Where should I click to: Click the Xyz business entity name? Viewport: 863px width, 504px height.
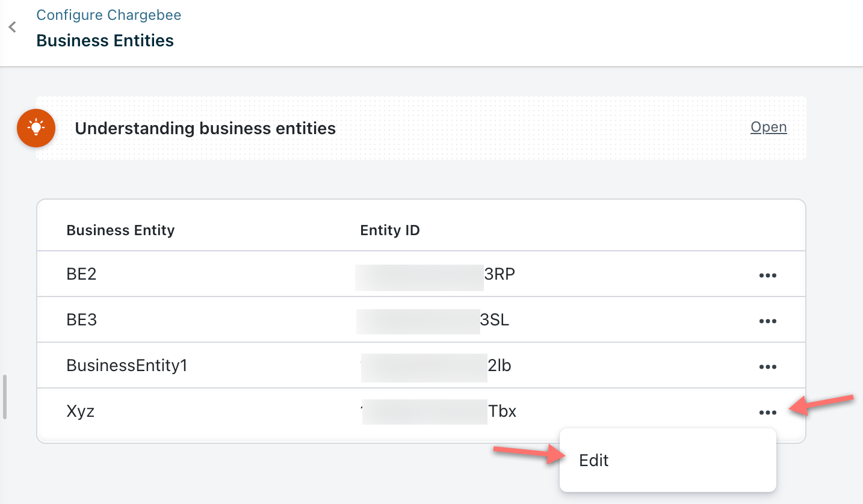coord(81,411)
